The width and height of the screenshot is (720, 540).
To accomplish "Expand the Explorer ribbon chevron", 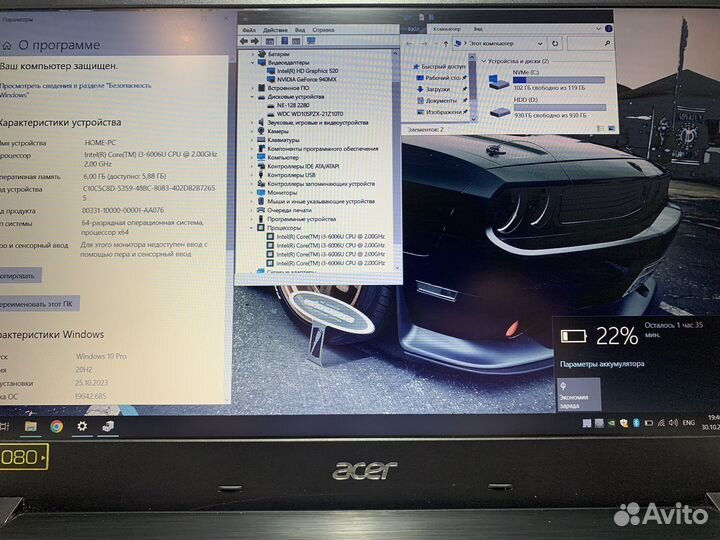I will coord(598,28).
